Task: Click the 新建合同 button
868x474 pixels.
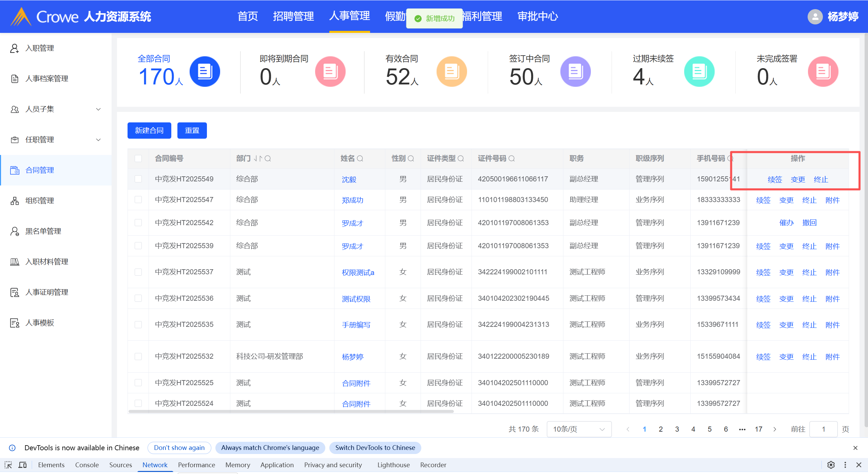Action: point(149,131)
